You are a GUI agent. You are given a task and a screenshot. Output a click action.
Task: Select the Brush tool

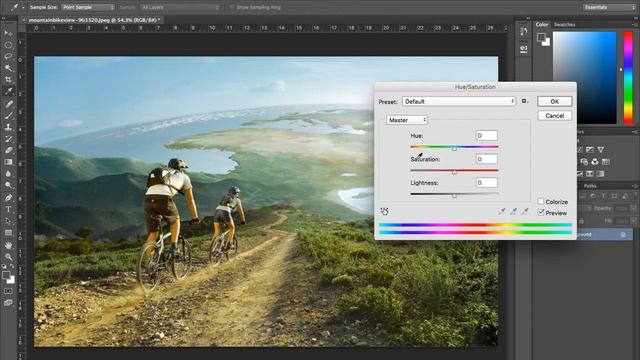pos(8,116)
